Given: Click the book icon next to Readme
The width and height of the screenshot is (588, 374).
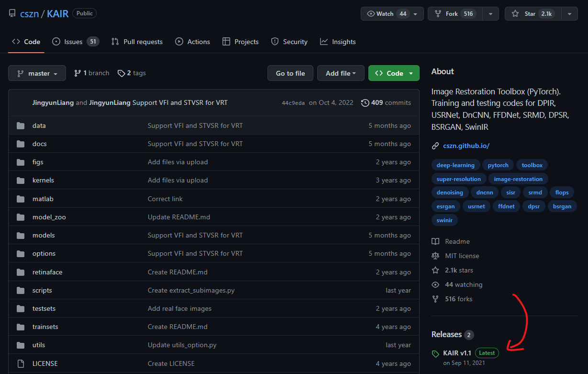Looking at the screenshot, I should click(435, 241).
